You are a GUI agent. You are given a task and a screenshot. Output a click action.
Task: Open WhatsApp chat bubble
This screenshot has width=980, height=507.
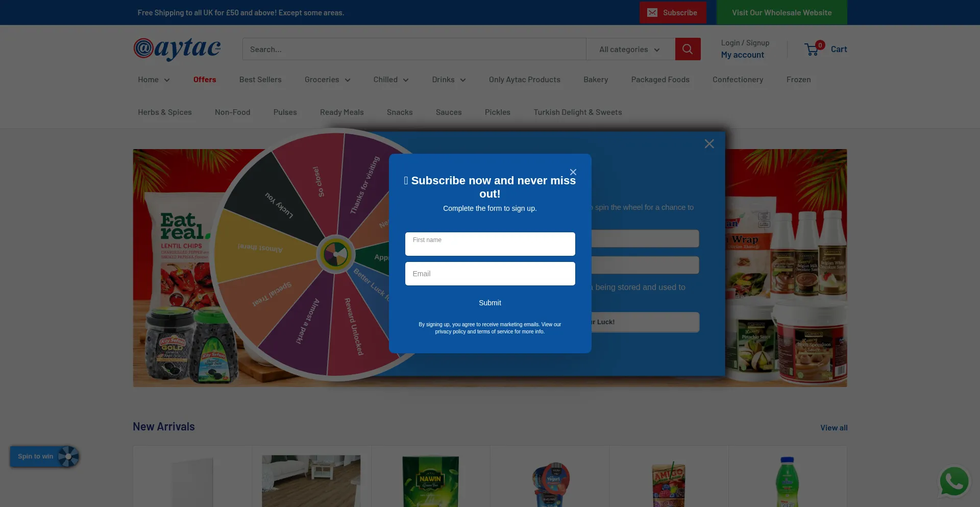pyautogui.click(x=954, y=481)
